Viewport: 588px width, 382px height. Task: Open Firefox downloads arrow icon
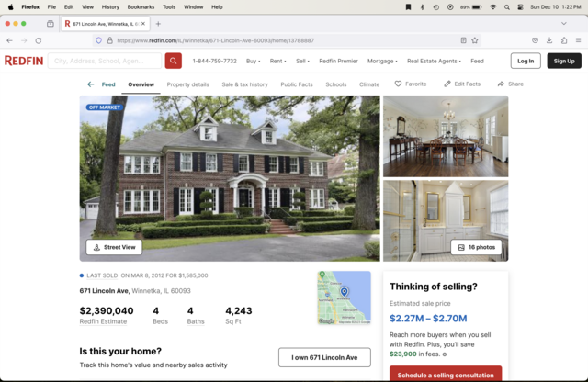[549, 40]
